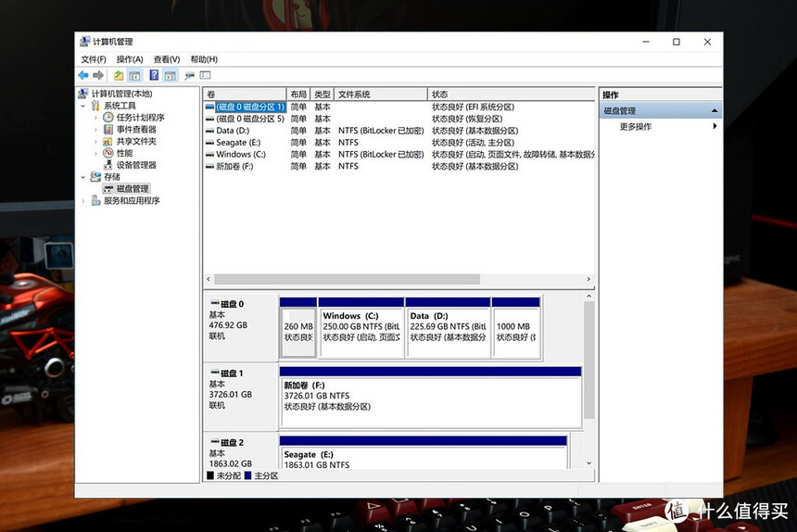Open the 操作(A) menu
The width and height of the screenshot is (797, 532).
(x=130, y=59)
